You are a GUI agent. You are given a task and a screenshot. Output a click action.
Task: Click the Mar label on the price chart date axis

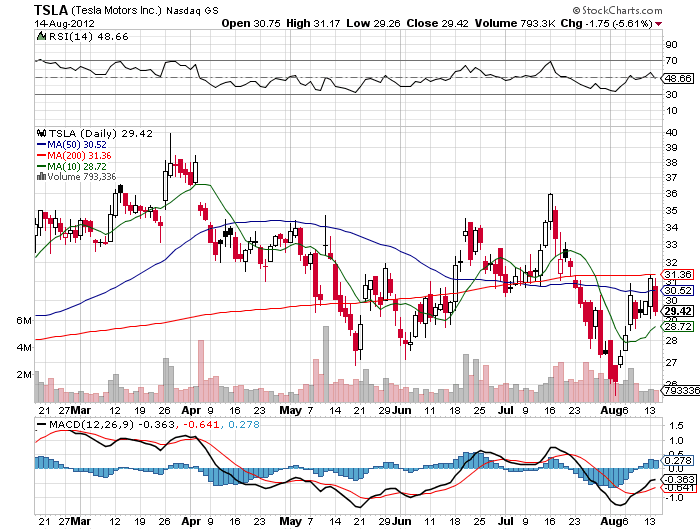[81, 410]
